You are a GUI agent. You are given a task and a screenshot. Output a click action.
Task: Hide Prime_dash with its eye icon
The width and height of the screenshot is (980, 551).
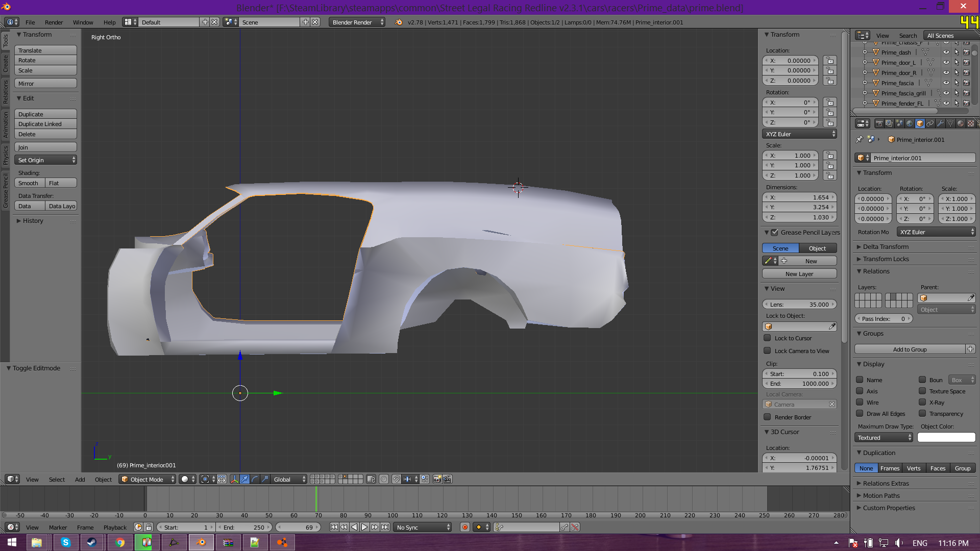[946, 52]
